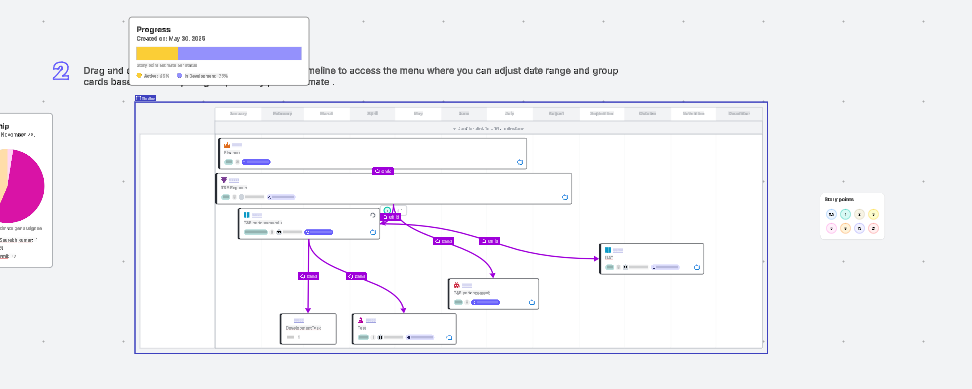Click the teal circle icon in the mini toolbar above the story card
Viewport: 972px width, 389px height.
click(x=387, y=210)
